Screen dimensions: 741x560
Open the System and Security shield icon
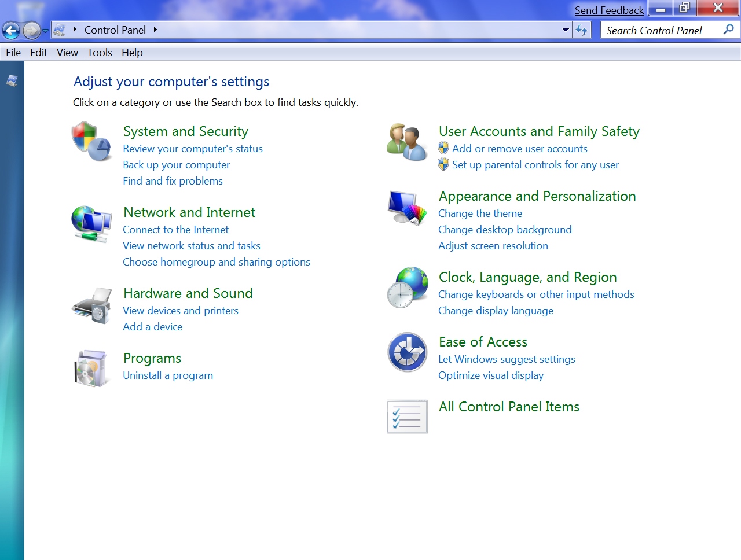click(x=91, y=142)
